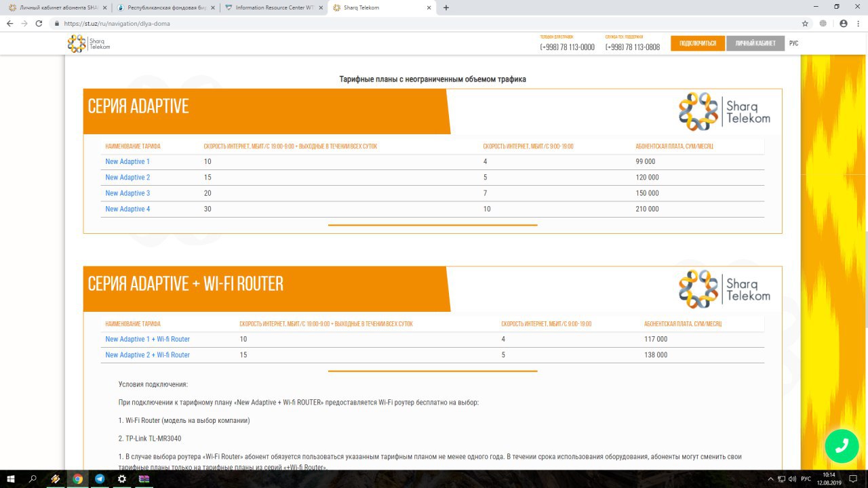Click the 210 000 price cell
Viewport: 868px width, 488px height.
[647, 209]
